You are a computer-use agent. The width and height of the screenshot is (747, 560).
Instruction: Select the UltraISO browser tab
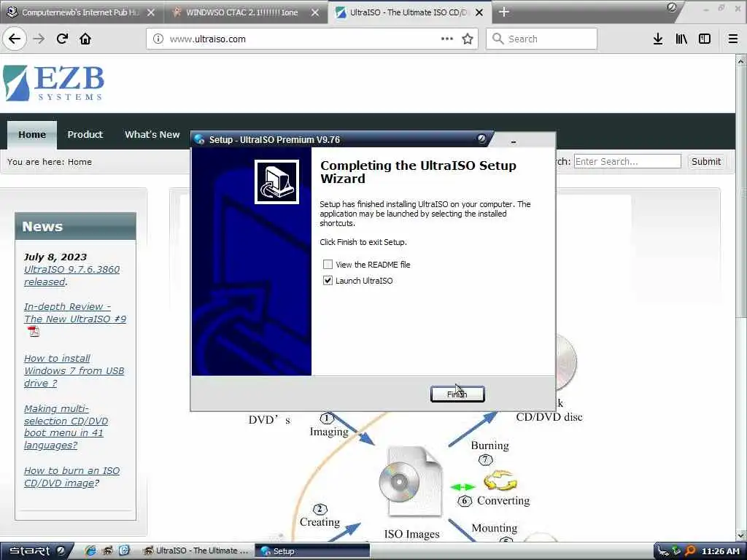tap(410, 12)
